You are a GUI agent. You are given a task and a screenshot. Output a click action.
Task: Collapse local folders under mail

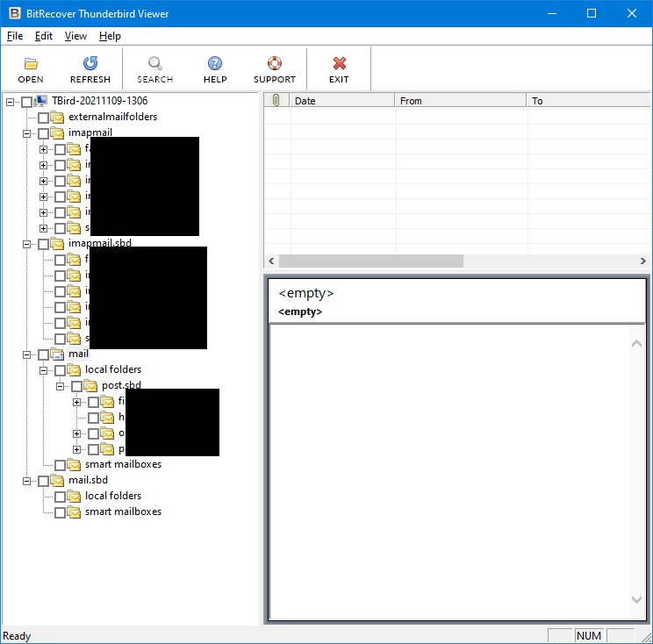(43, 370)
